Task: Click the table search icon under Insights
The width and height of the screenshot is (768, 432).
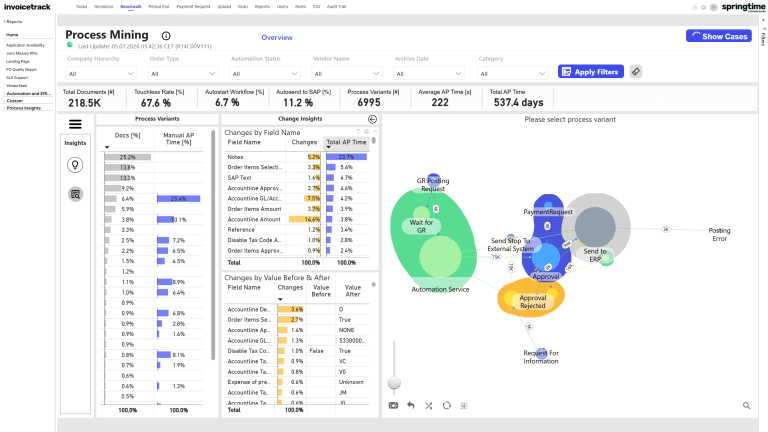Action: pyautogui.click(x=75, y=194)
